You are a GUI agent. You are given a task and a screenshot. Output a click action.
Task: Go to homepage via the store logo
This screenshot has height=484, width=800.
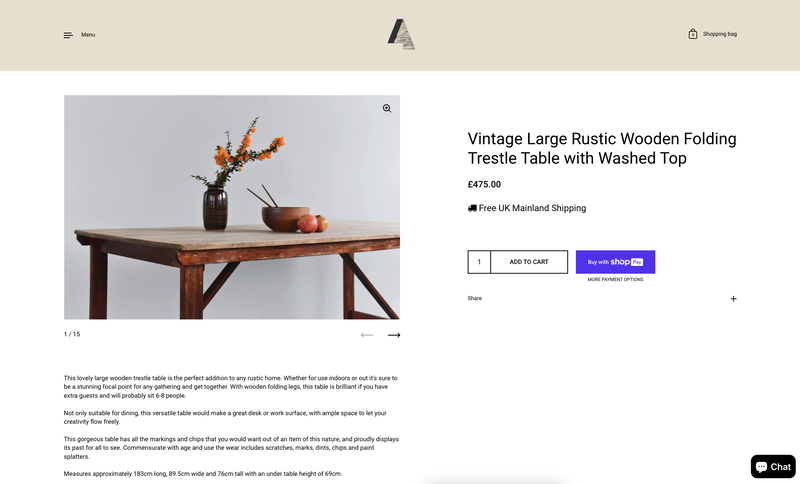pos(401,34)
